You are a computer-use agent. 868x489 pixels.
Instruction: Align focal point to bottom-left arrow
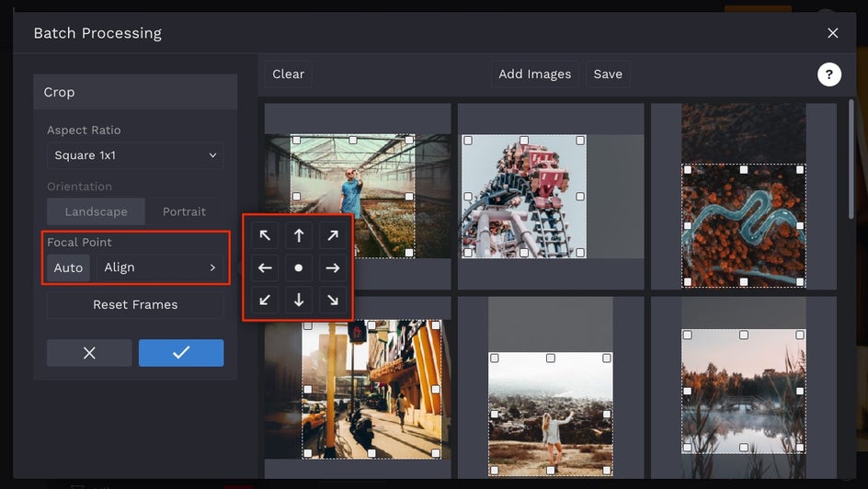click(265, 300)
